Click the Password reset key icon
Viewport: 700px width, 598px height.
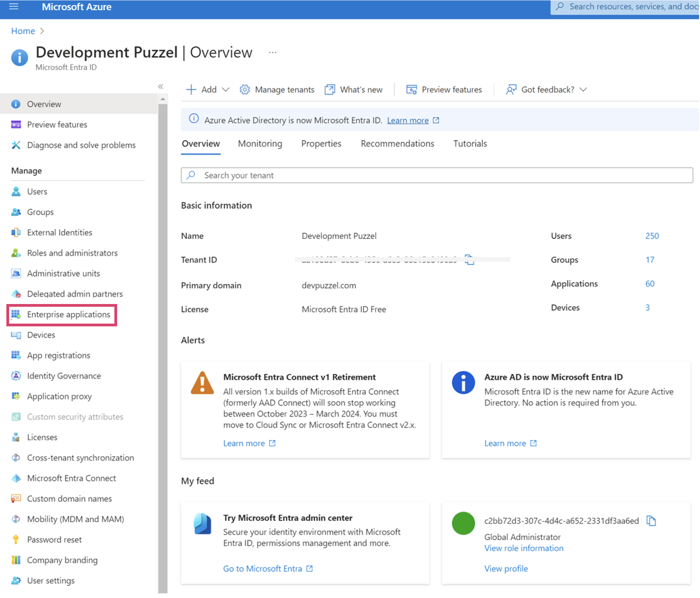pos(16,540)
